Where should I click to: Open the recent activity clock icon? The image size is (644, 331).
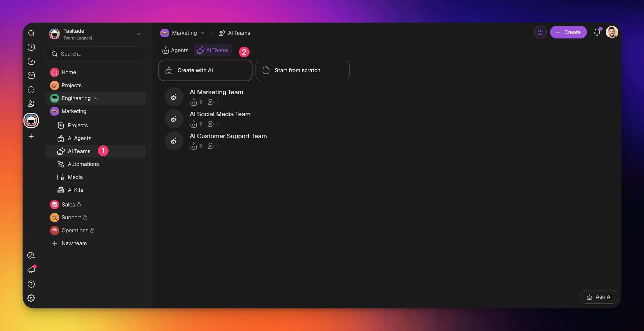coord(31,47)
